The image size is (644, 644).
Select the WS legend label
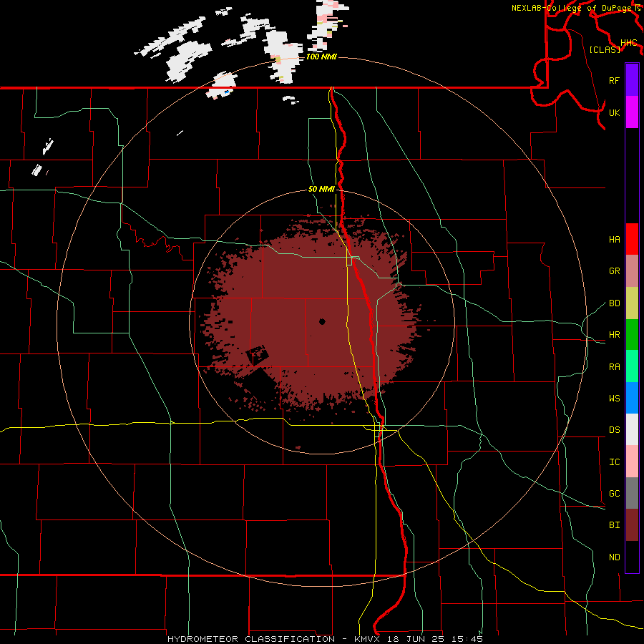[614, 398]
